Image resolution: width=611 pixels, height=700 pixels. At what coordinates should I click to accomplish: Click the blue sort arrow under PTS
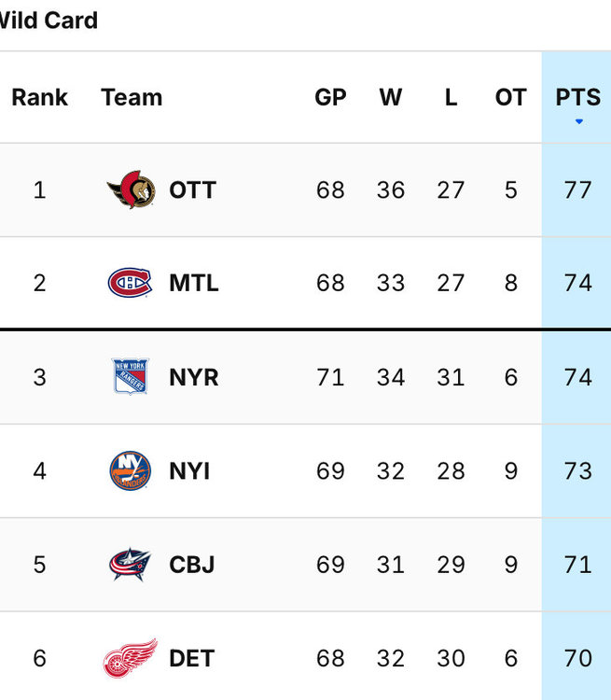tap(579, 121)
